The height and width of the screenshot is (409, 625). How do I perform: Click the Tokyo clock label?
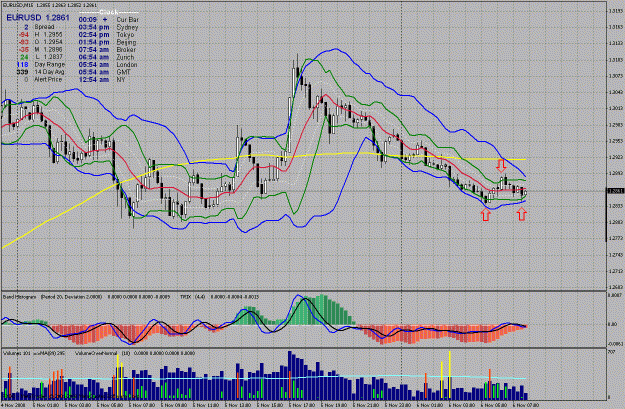click(125, 34)
